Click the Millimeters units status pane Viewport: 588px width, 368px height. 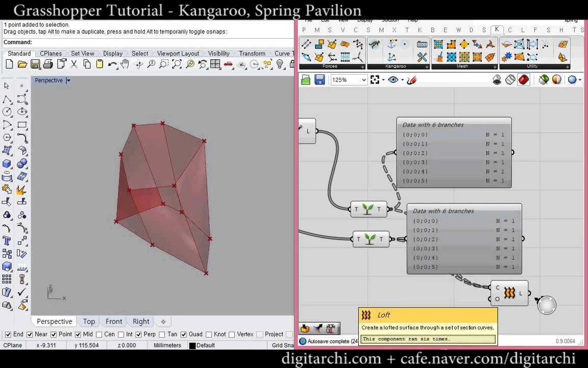coord(167,345)
